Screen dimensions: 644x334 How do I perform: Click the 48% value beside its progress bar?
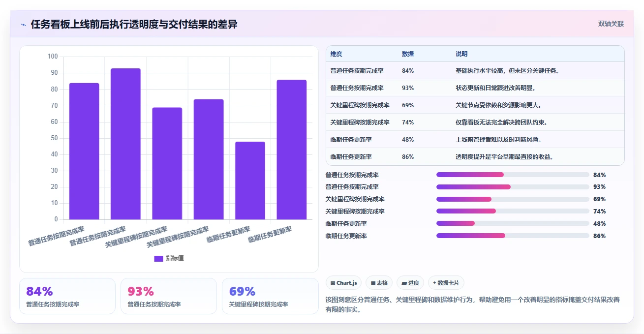pos(600,223)
